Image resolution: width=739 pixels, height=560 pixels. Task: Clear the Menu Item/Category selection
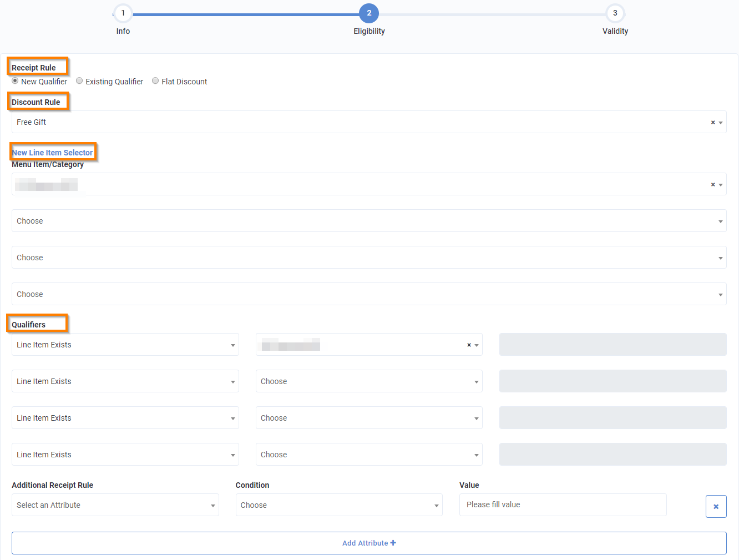click(713, 185)
